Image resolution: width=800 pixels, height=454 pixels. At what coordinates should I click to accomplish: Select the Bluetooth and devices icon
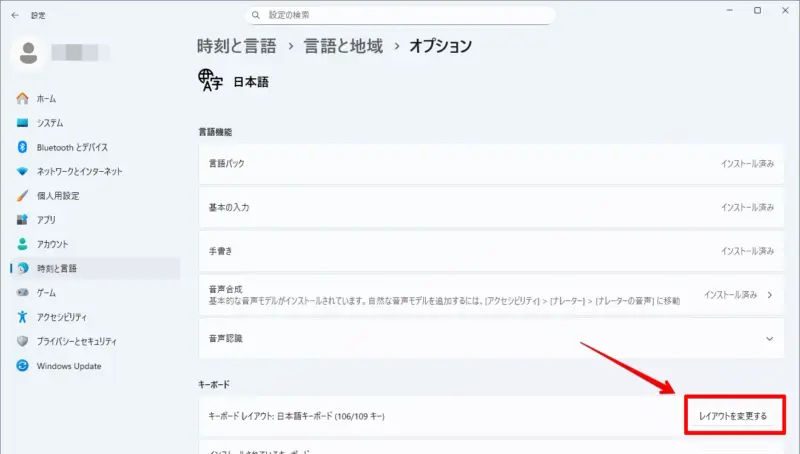(22, 147)
